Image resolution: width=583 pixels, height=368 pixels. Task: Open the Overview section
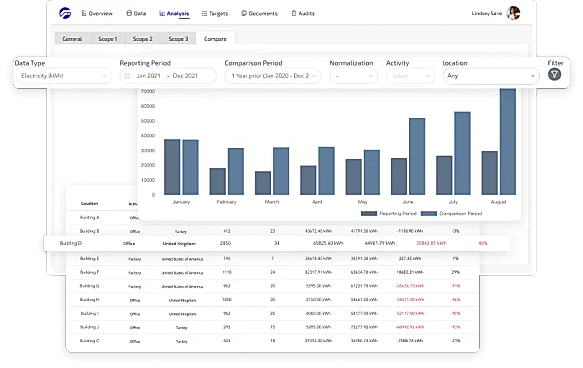pos(97,13)
